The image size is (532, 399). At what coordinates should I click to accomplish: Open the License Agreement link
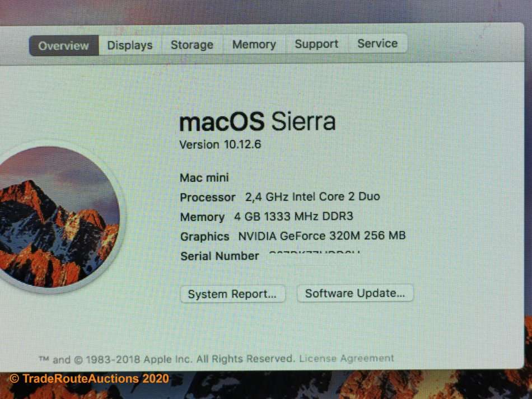[x=347, y=358]
